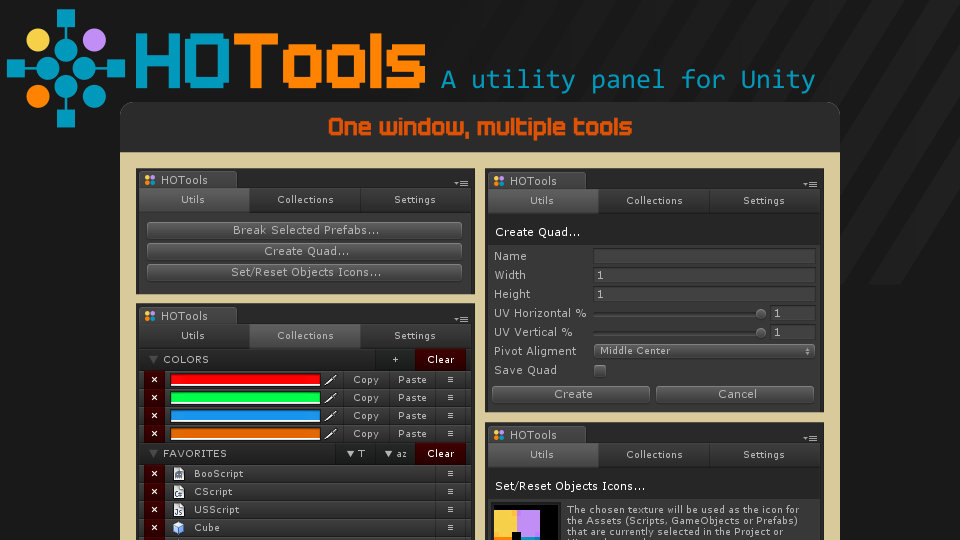Click the orange color swatch
Screen dimensions: 960x540
click(x=245, y=433)
